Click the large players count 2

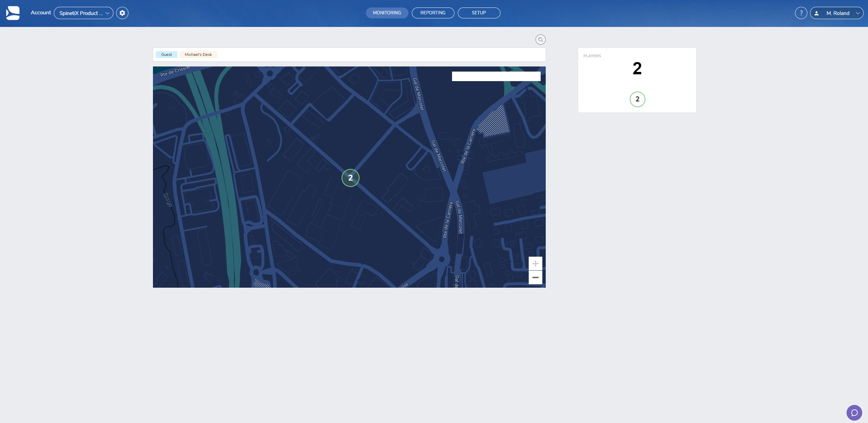coord(637,69)
